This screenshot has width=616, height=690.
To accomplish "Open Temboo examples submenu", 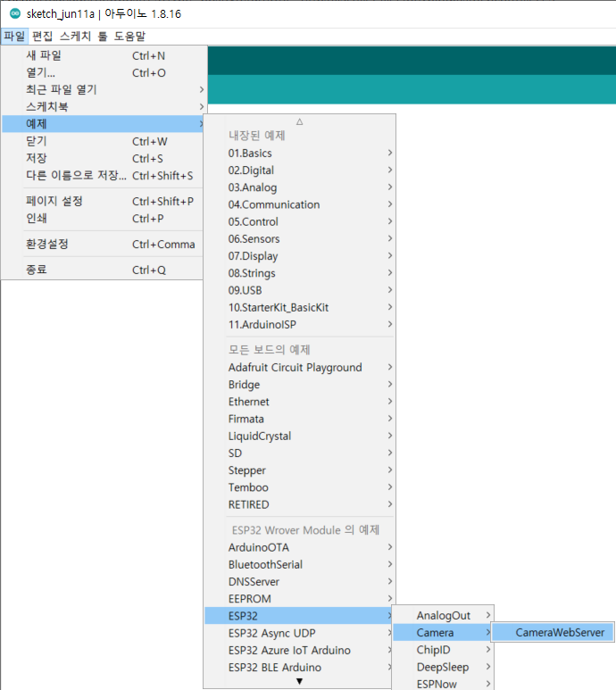I will pos(300,487).
